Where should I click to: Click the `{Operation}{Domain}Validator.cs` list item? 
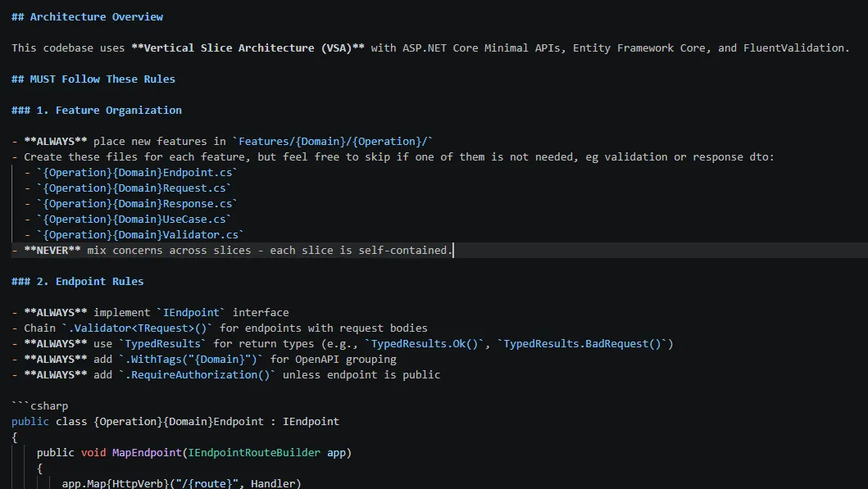click(x=140, y=234)
